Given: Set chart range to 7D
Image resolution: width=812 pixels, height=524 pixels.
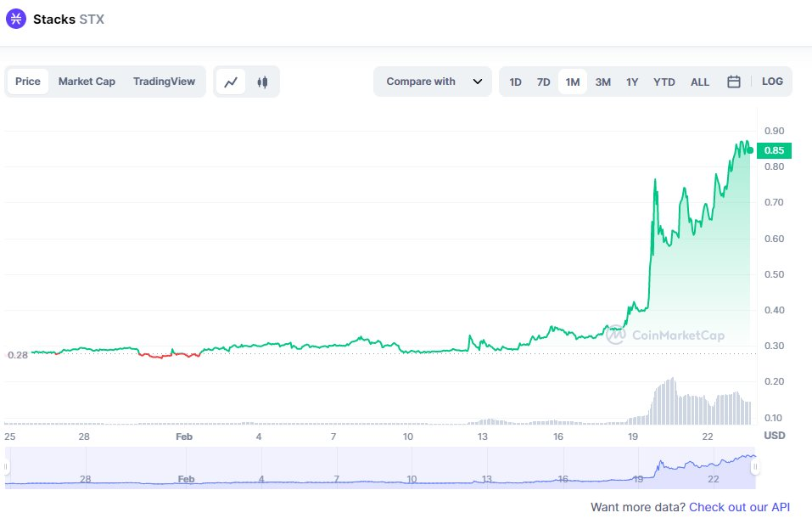Looking at the screenshot, I should (543, 82).
